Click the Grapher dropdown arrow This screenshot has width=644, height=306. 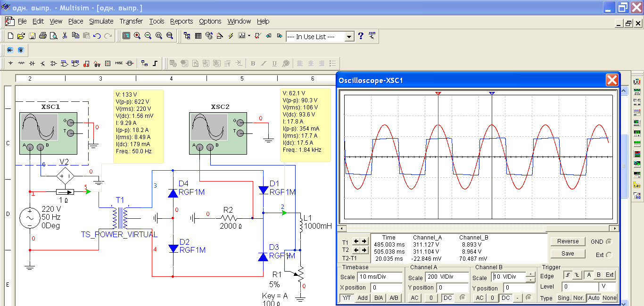tap(249, 36)
